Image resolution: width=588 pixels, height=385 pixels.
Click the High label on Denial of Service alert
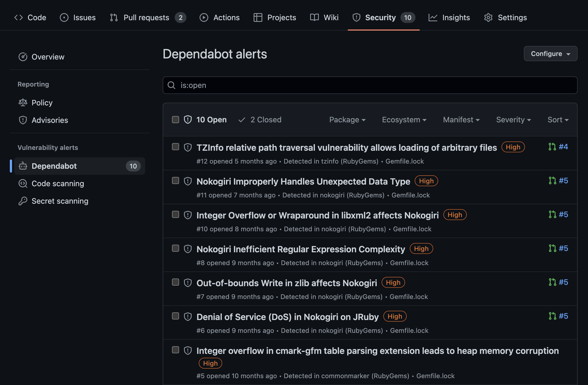(395, 316)
